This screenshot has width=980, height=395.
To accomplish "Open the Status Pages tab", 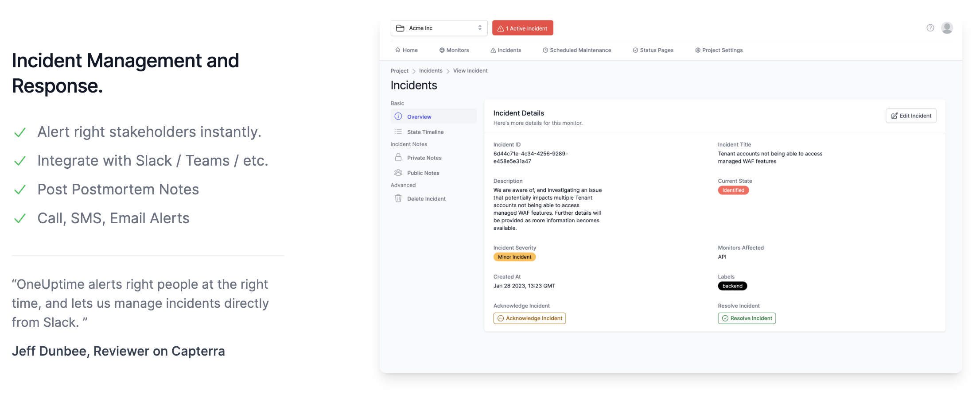I will point(653,50).
